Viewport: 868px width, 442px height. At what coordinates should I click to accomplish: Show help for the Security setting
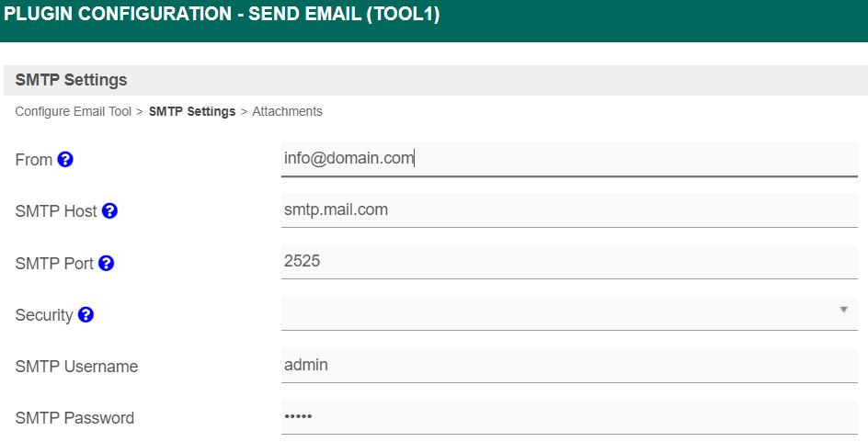pos(86,315)
